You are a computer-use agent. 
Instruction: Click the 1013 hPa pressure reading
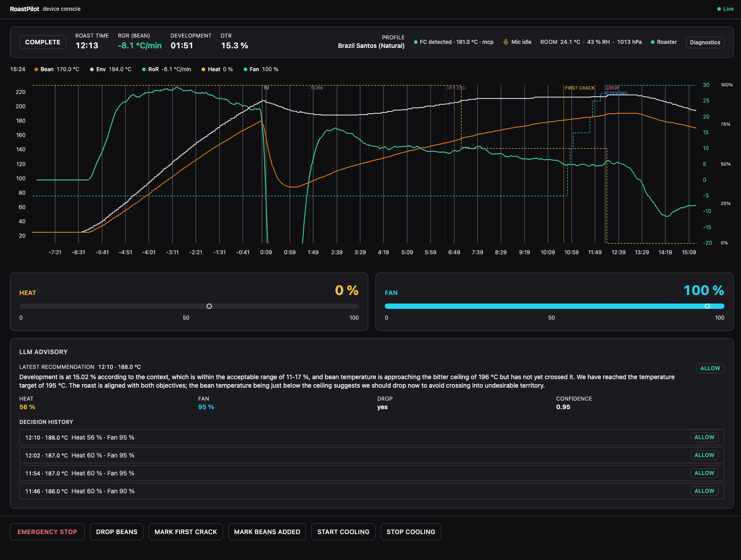[629, 42]
